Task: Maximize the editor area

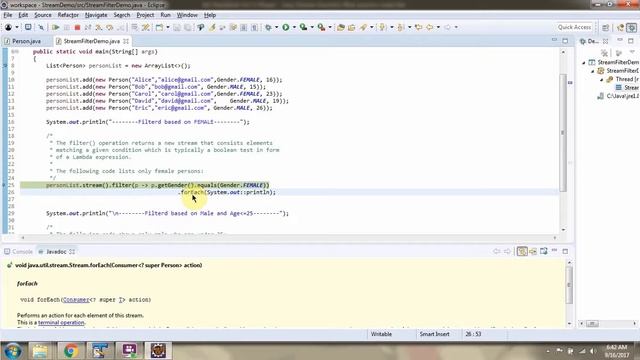Action: click(565, 41)
